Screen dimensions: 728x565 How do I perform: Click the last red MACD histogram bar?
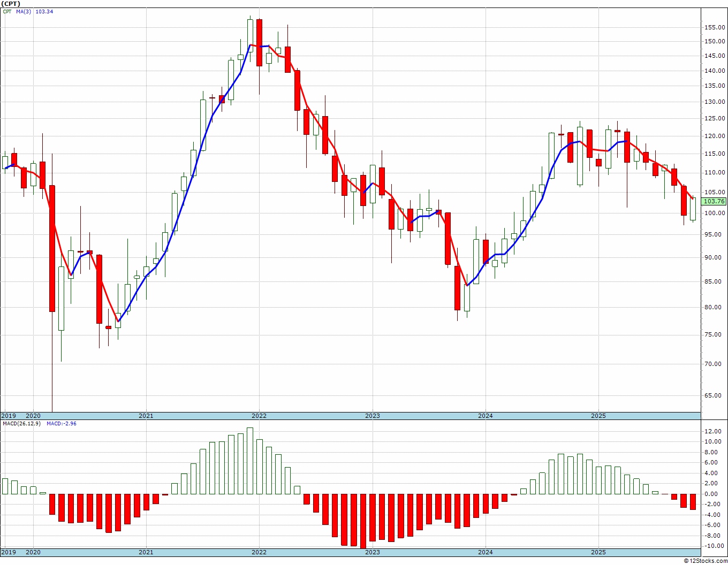693,502
